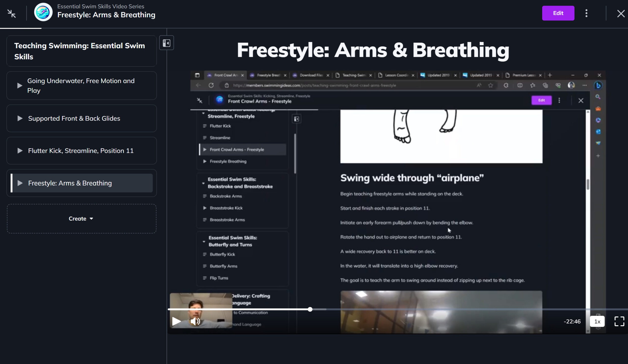Viewport: 628px width, 364px height.
Task: Open the three-dot more options menu
Action: (x=586, y=13)
